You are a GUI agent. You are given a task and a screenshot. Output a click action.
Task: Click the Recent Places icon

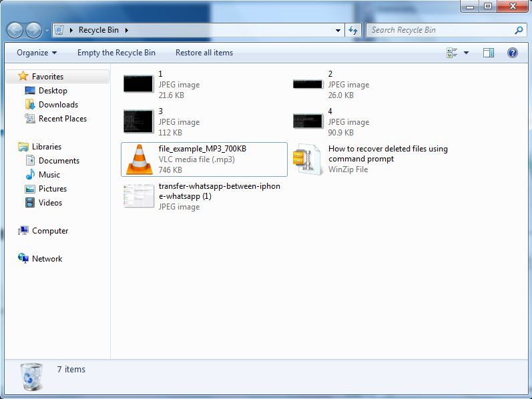pyautogui.click(x=30, y=118)
